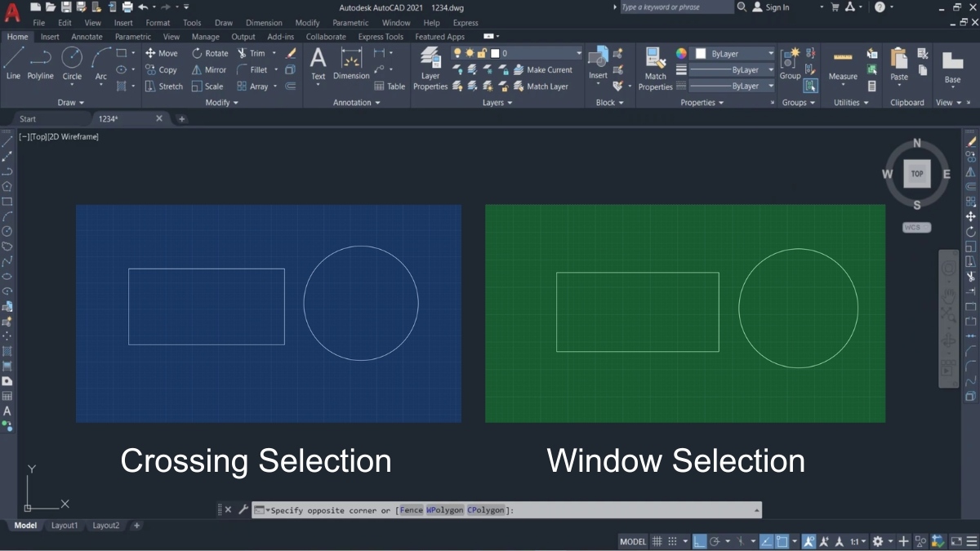Insert a Table from Annotation panel
Screen dimensions: 980x551
tap(390, 86)
